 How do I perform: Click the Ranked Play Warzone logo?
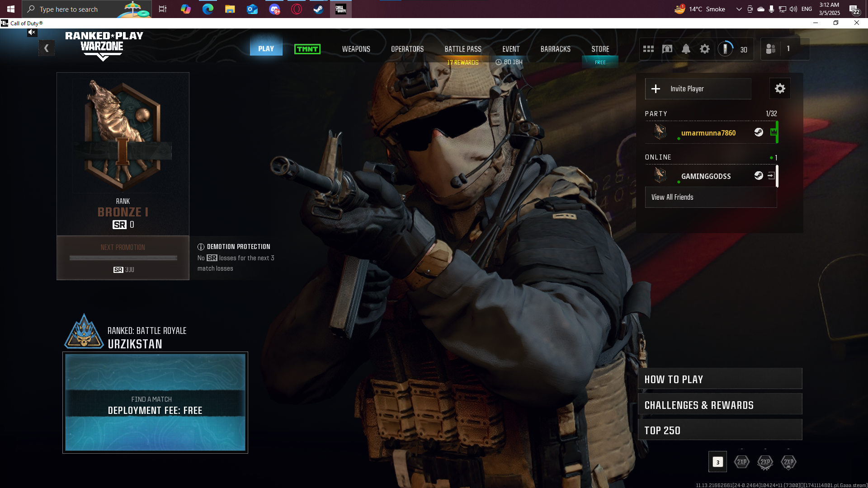[x=104, y=46]
